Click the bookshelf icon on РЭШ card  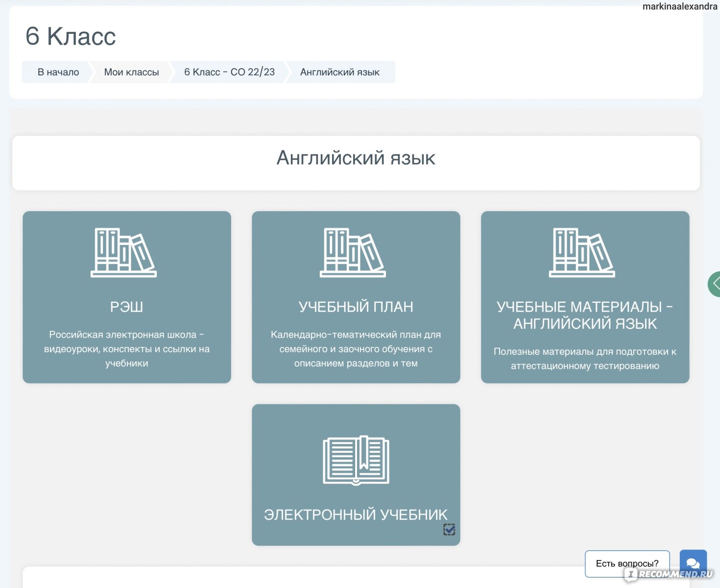click(124, 252)
